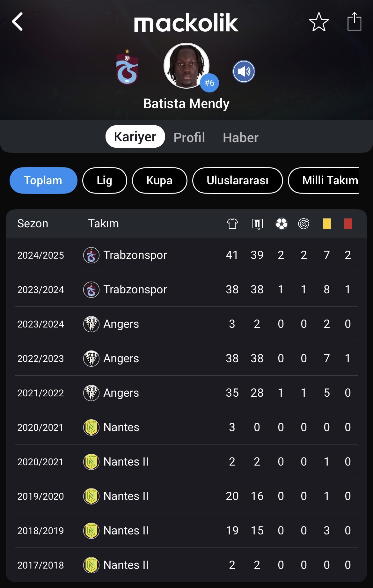Select the red card column icon

click(348, 224)
